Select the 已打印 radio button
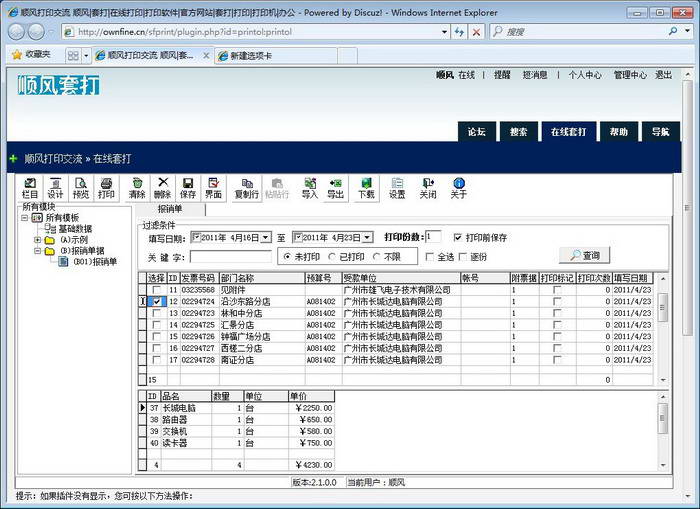This screenshot has height=509, width=700. coord(332,257)
